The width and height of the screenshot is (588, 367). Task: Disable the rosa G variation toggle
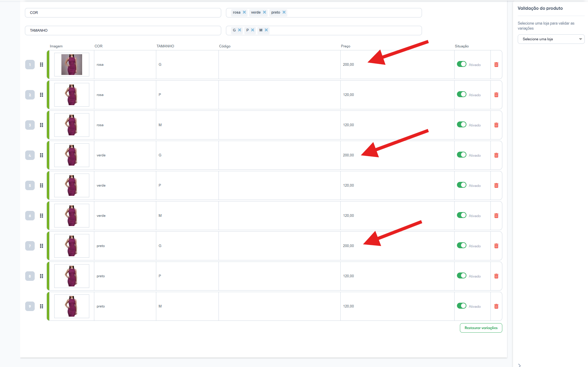[461, 64]
